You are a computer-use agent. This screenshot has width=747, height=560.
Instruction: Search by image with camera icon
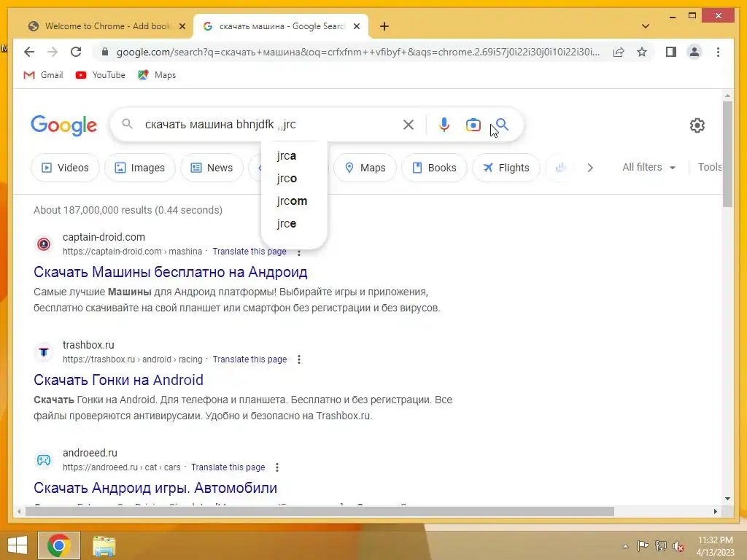pyautogui.click(x=473, y=125)
